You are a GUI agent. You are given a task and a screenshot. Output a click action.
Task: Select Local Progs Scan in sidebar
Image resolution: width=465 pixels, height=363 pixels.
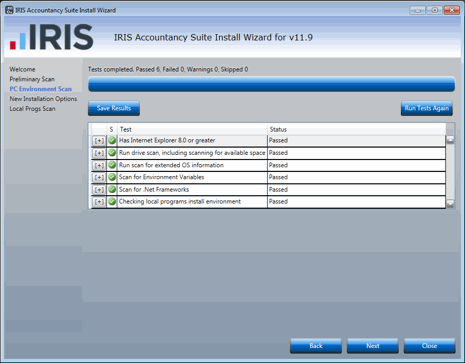click(32, 109)
